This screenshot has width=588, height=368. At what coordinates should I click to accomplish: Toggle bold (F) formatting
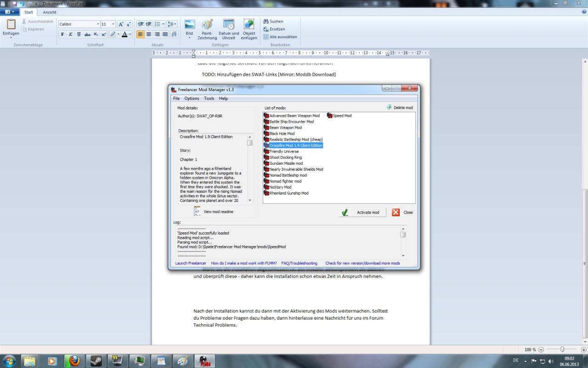pyautogui.click(x=62, y=34)
